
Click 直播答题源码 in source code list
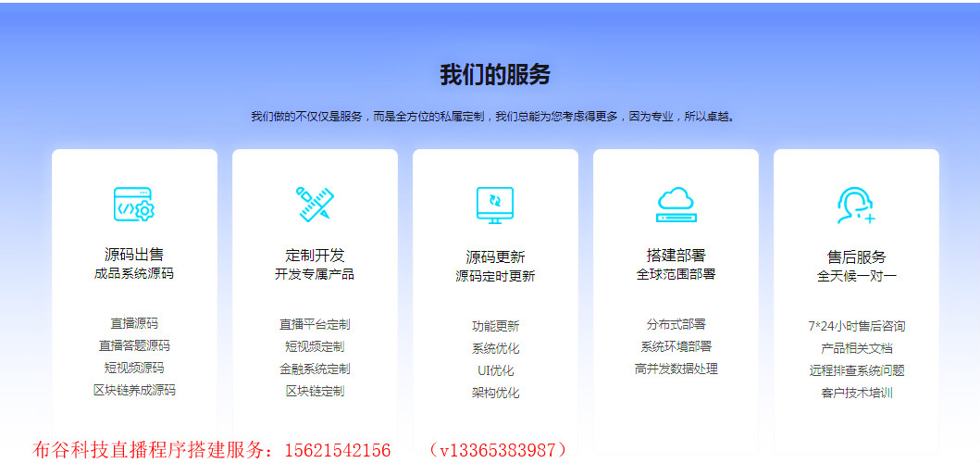pos(134,345)
